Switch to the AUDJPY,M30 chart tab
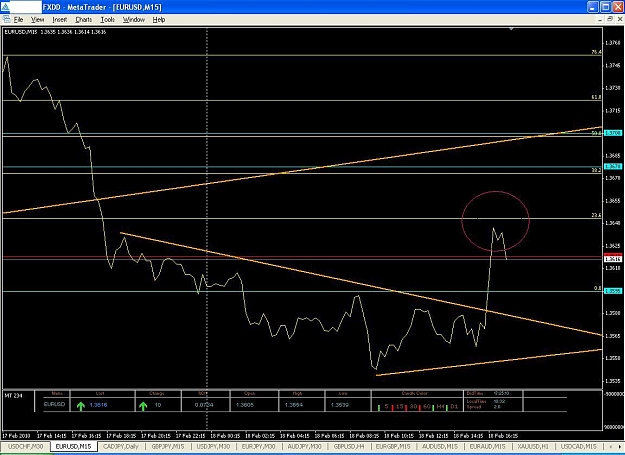This screenshot has height=455, width=625. click(304, 447)
